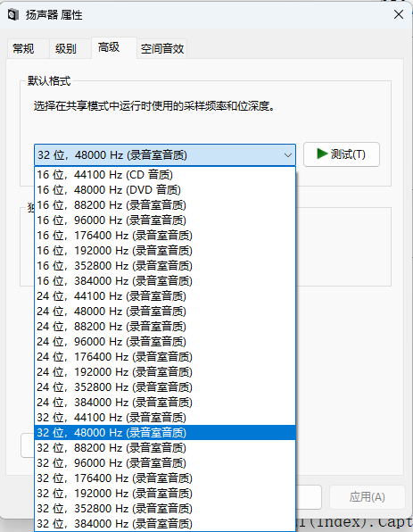Click the speaker icon in title bar
The height and width of the screenshot is (532, 413).
tap(12, 14)
